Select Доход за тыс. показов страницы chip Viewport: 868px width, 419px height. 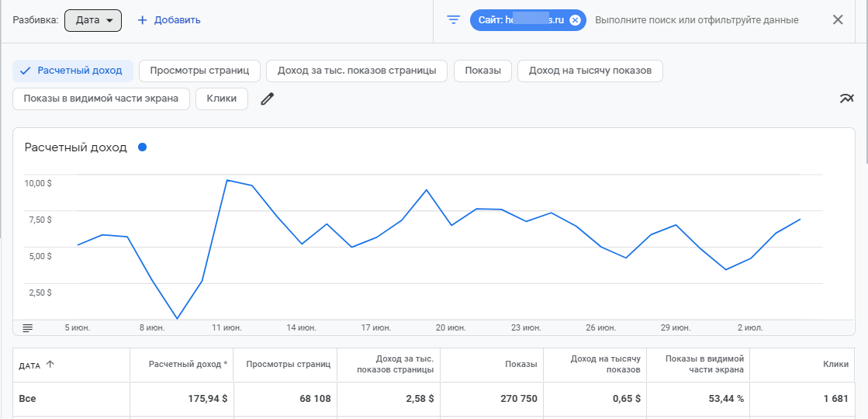tap(357, 71)
